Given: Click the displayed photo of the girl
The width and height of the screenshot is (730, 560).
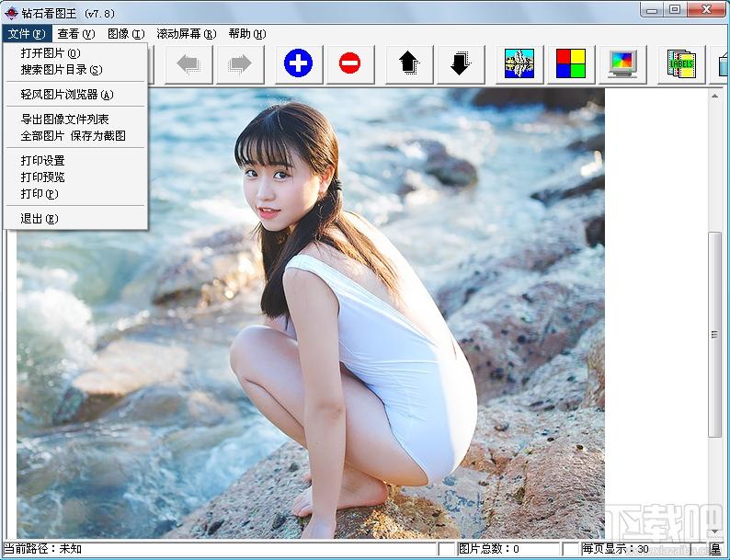Looking at the screenshot, I should (x=311, y=314).
